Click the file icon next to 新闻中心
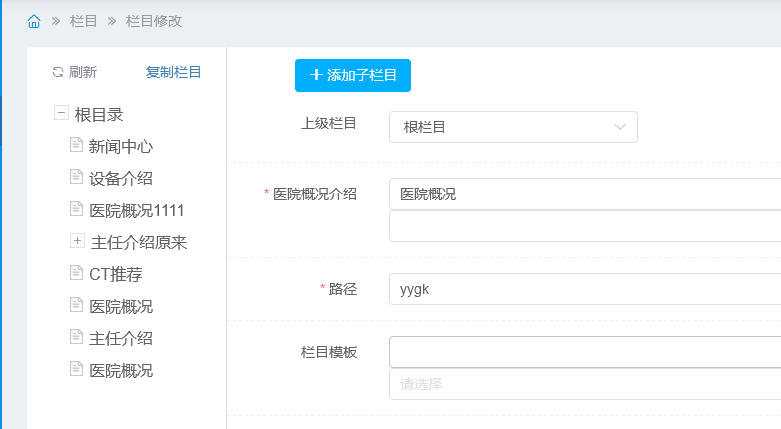Image resolution: width=781 pixels, height=429 pixels. [76, 145]
